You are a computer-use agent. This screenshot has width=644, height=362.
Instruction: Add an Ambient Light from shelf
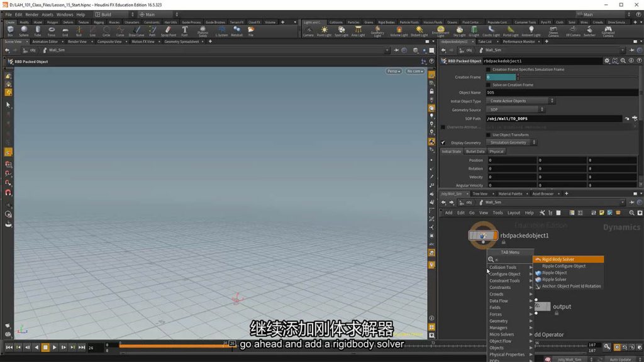click(x=531, y=31)
